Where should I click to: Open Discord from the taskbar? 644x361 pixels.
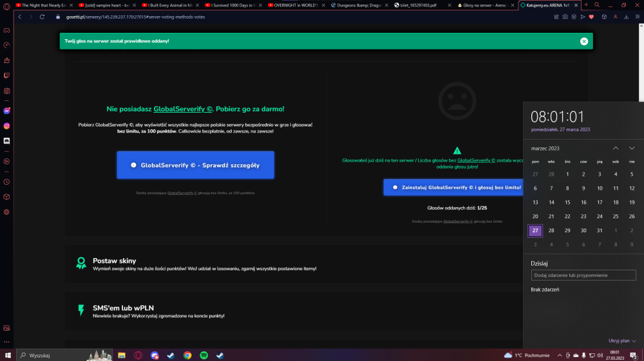(155, 355)
